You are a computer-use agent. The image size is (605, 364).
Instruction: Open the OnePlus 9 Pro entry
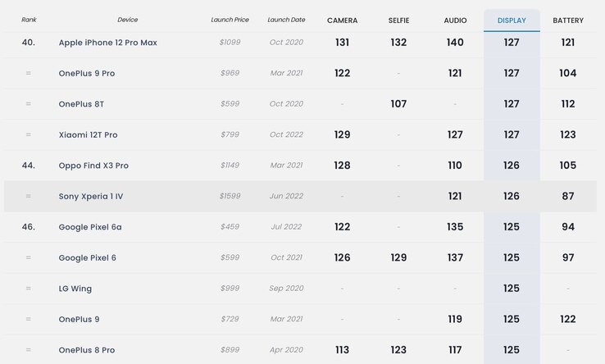coord(87,74)
